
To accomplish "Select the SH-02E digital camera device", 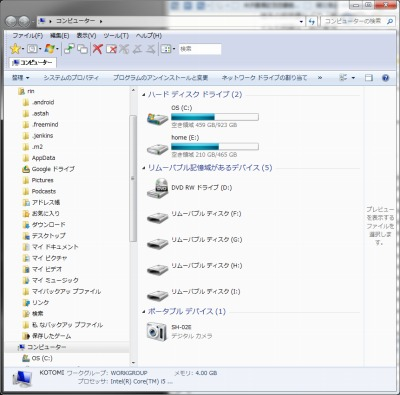I will (x=157, y=331).
